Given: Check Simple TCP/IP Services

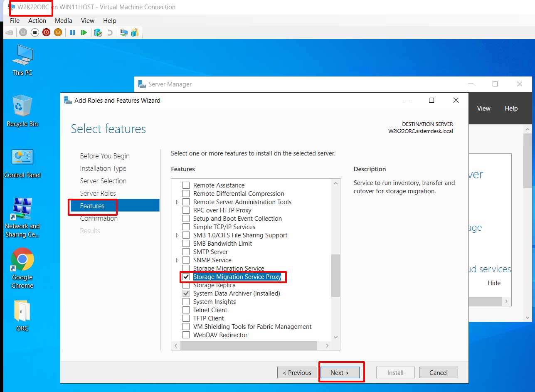Looking at the screenshot, I should tap(186, 227).
